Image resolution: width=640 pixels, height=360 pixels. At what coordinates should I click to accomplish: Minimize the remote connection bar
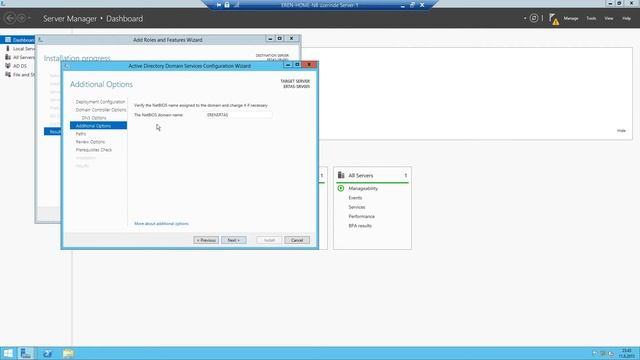tap(402, 5)
